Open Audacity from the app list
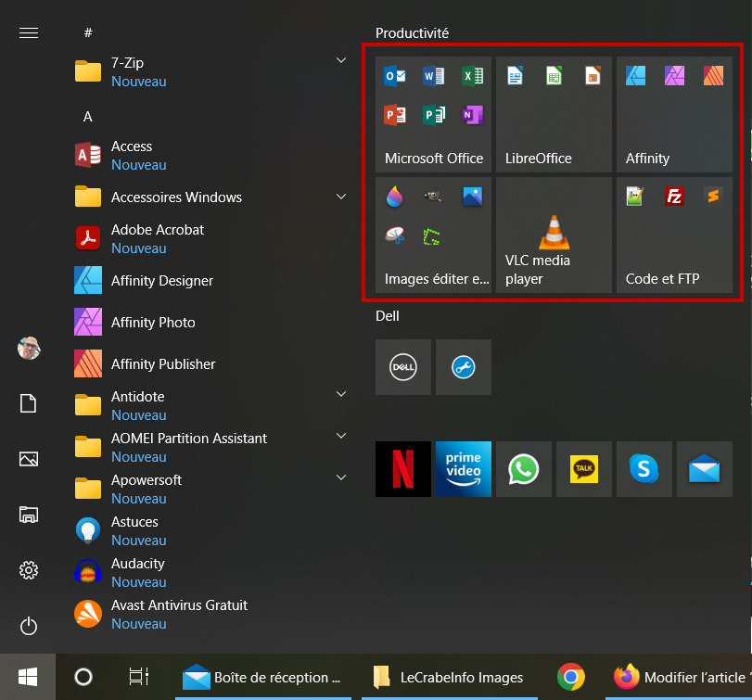The image size is (752, 700). [211, 572]
